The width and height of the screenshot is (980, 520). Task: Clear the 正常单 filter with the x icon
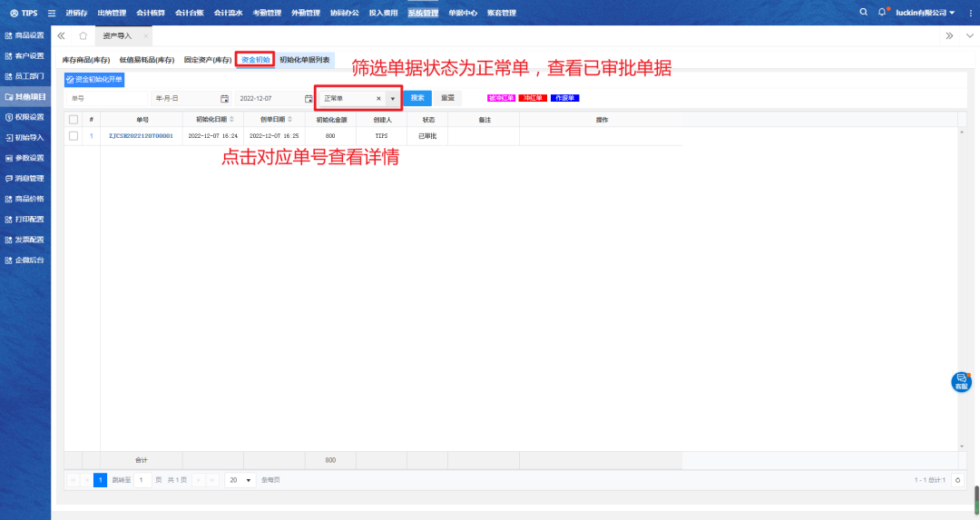[378, 98]
